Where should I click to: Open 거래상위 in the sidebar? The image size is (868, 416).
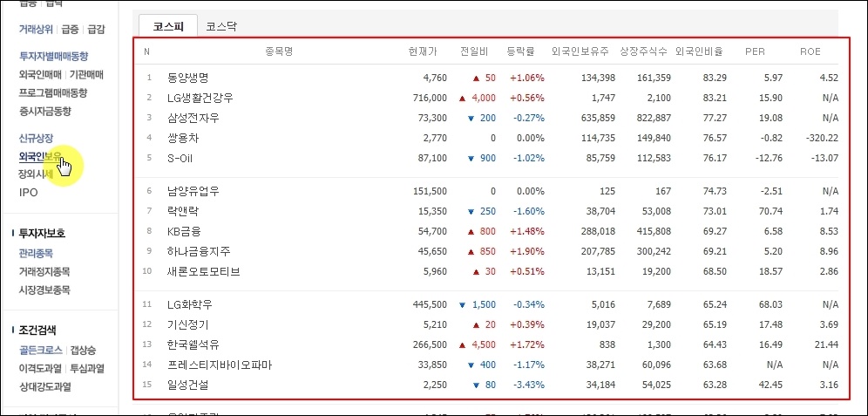(36, 30)
